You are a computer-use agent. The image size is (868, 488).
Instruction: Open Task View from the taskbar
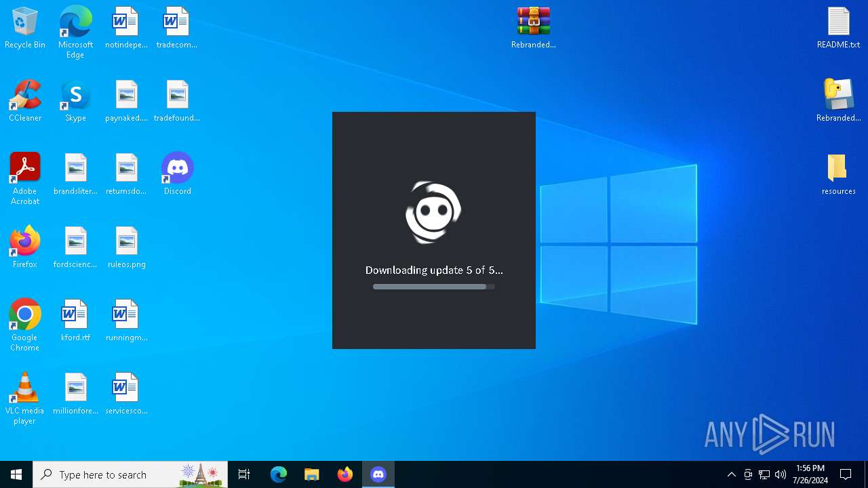[244, 474]
